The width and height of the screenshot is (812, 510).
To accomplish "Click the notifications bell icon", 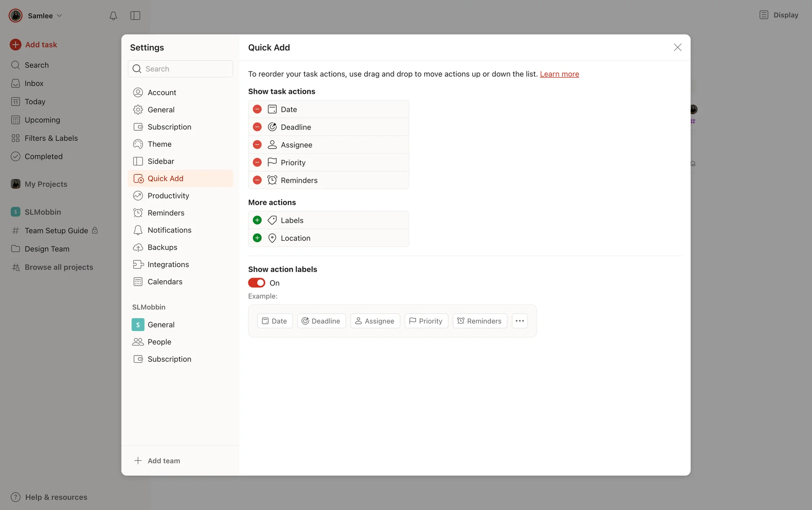I will 113,16.
